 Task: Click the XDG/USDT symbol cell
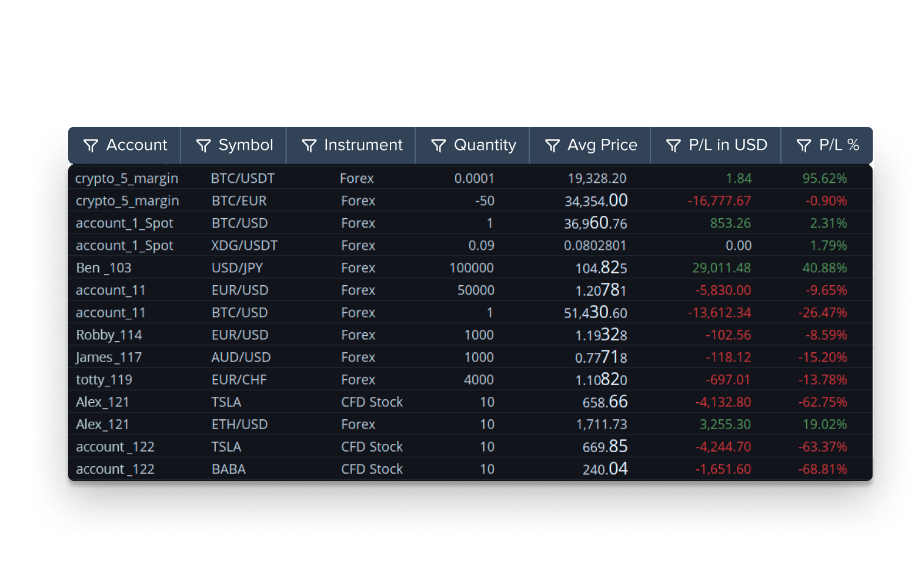244,246
